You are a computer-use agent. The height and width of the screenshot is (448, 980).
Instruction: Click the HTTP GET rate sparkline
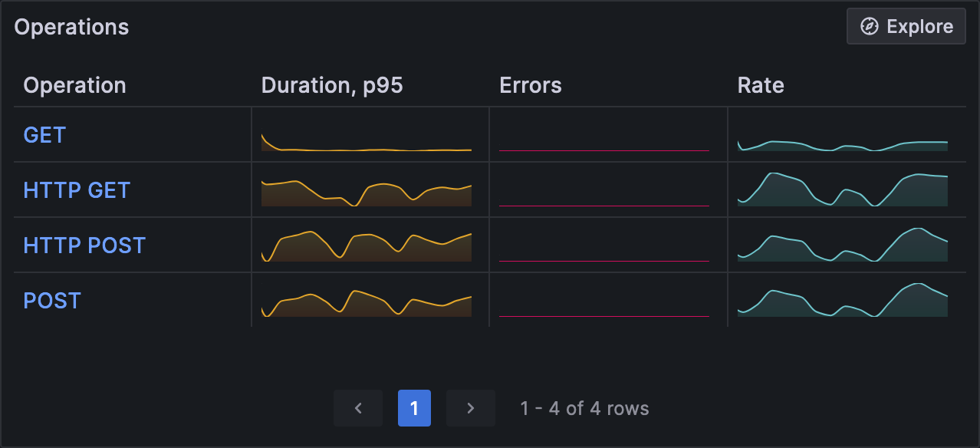tap(843, 192)
